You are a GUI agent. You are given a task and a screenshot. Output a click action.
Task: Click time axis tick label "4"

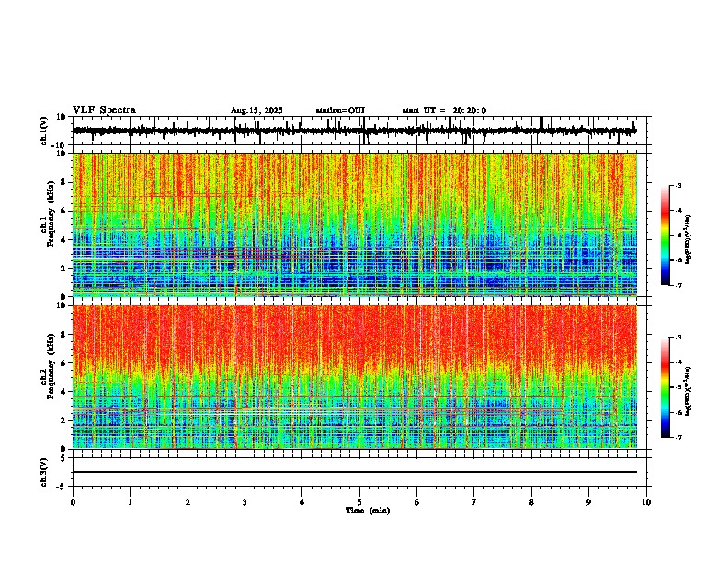(x=302, y=502)
